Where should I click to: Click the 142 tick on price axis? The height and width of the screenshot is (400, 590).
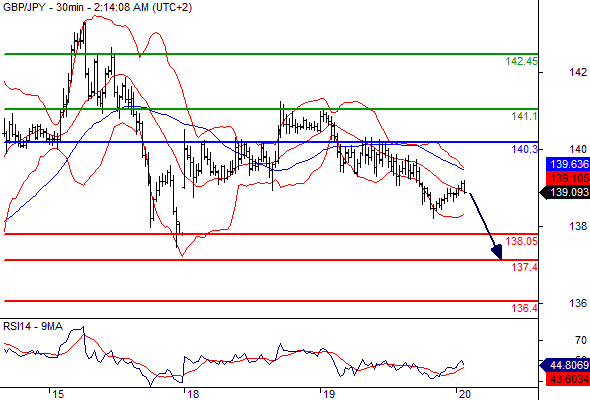[x=578, y=72]
